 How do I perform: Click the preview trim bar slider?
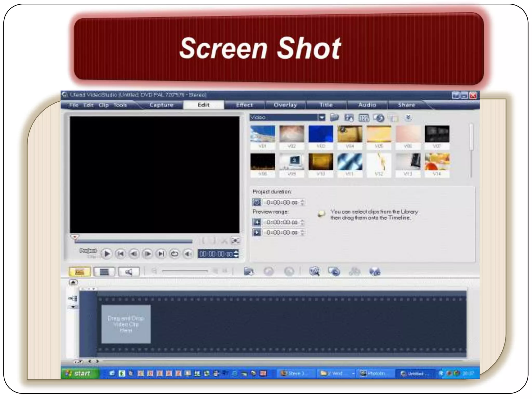133,242
